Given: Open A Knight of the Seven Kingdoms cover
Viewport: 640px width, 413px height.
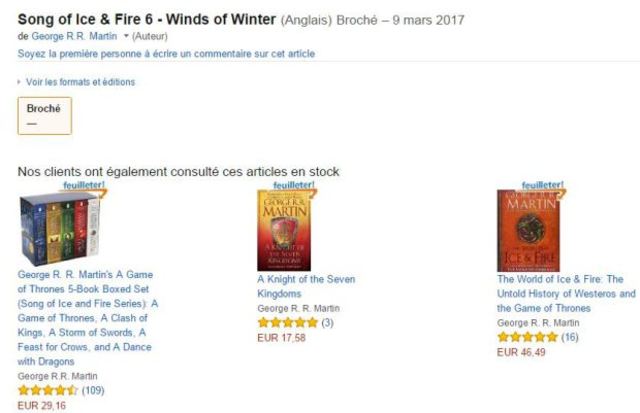Looking at the screenshot, I should tap(284, 231).
